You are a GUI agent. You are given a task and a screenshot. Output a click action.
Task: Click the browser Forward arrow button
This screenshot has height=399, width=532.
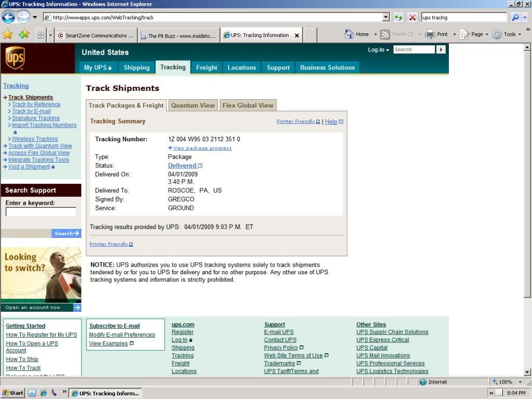23,17
